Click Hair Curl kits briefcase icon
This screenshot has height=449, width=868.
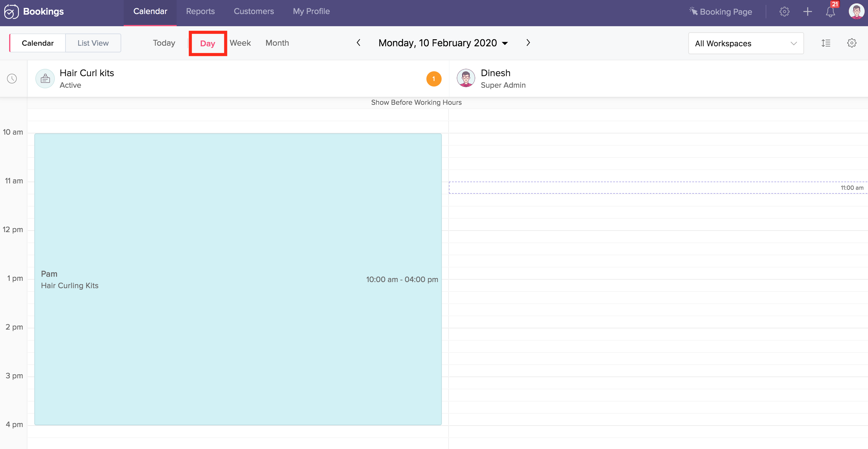[45, 79]
